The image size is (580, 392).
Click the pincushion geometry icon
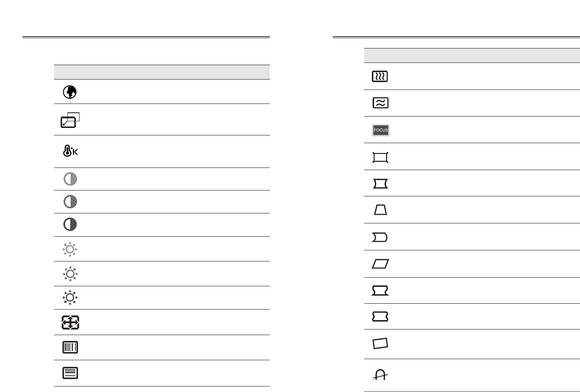(x=380, y=184)
